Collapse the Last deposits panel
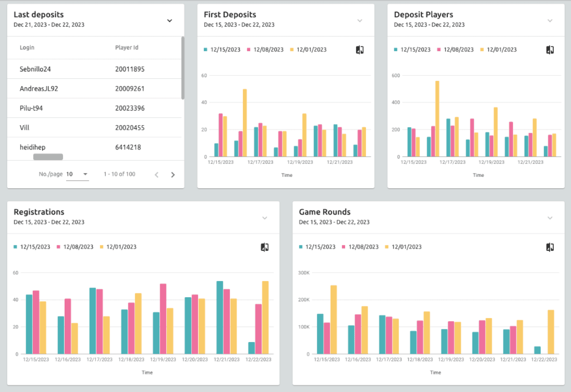Viewport: 571px width, 392px height. coord(169,20)
